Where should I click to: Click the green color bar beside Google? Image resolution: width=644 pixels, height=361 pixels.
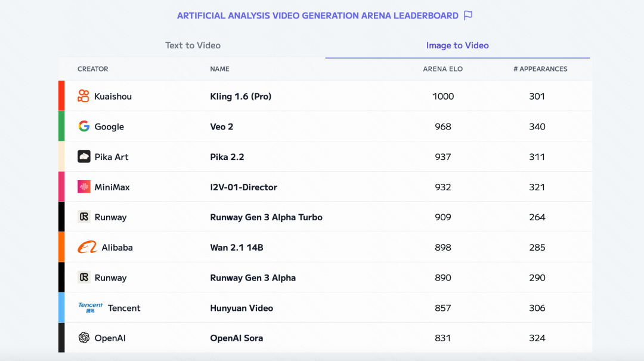pyautogui.click(x=61, y=126)
